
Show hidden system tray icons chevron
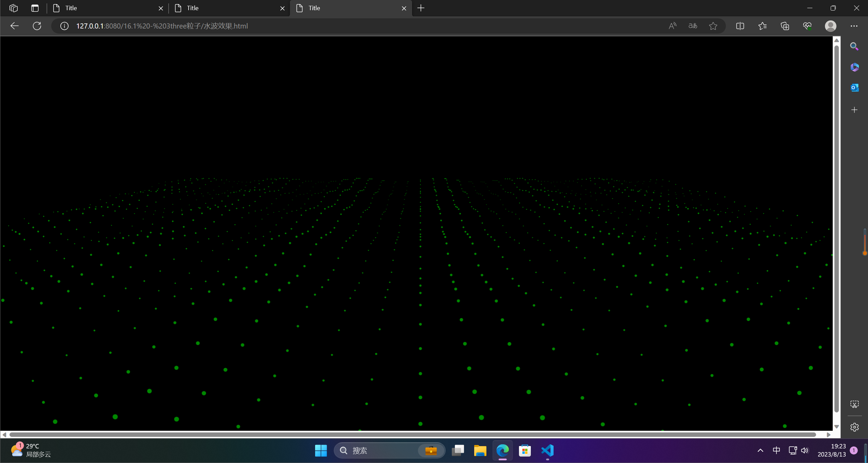(760, 450)
